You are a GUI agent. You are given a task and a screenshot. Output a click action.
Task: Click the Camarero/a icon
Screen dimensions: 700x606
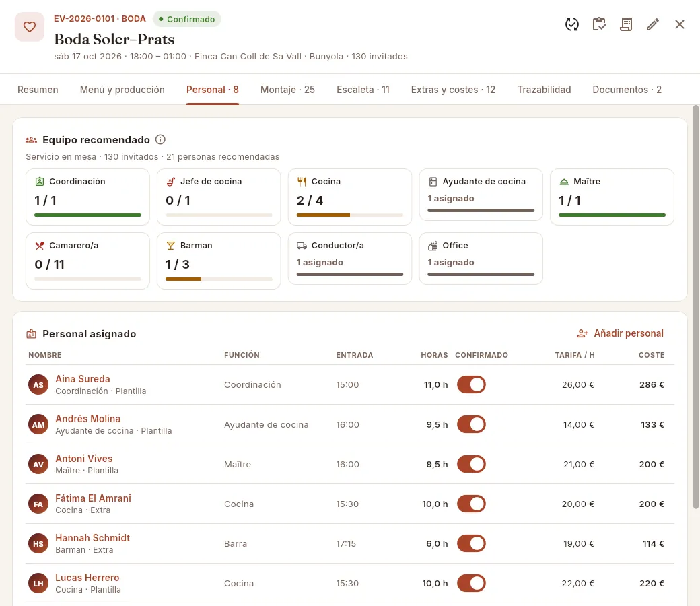click(40, 246)
